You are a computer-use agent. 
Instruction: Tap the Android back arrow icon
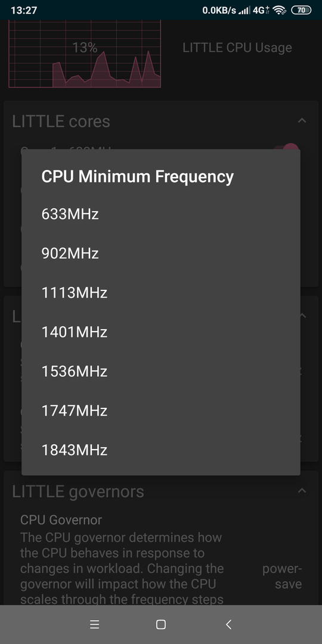click(x=228, y=625)
